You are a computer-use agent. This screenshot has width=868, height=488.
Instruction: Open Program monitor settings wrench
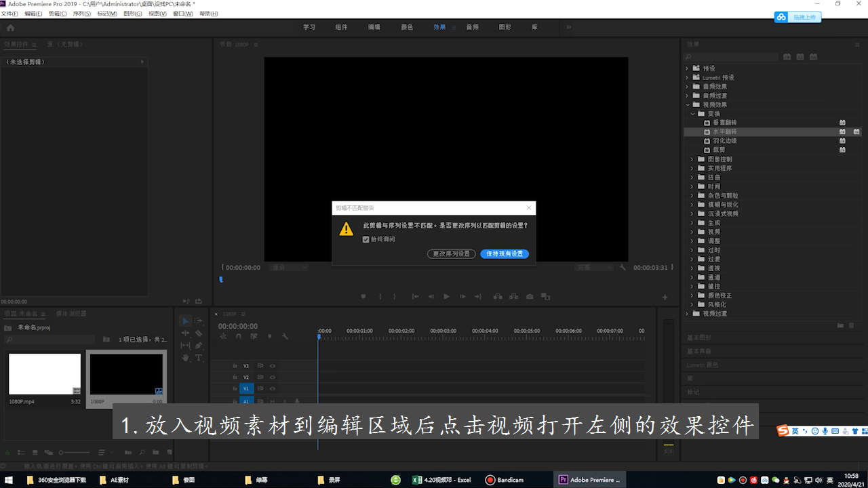tap(623, 268)
